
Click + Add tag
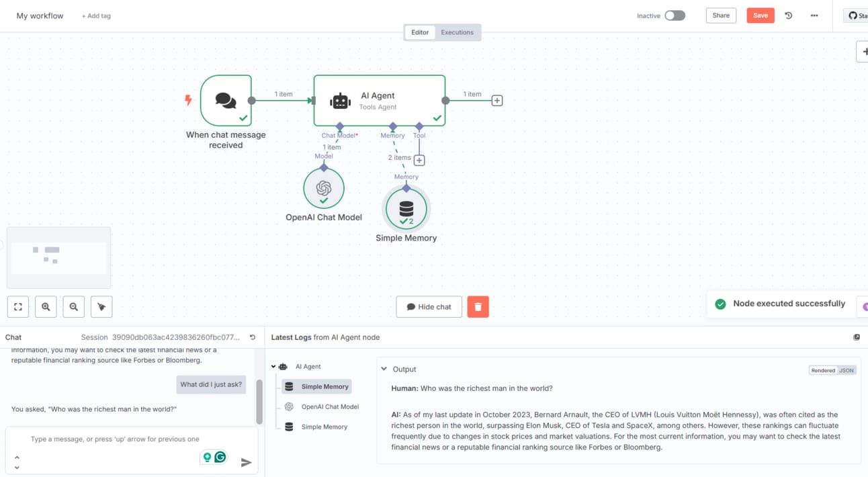click(96, 16)
